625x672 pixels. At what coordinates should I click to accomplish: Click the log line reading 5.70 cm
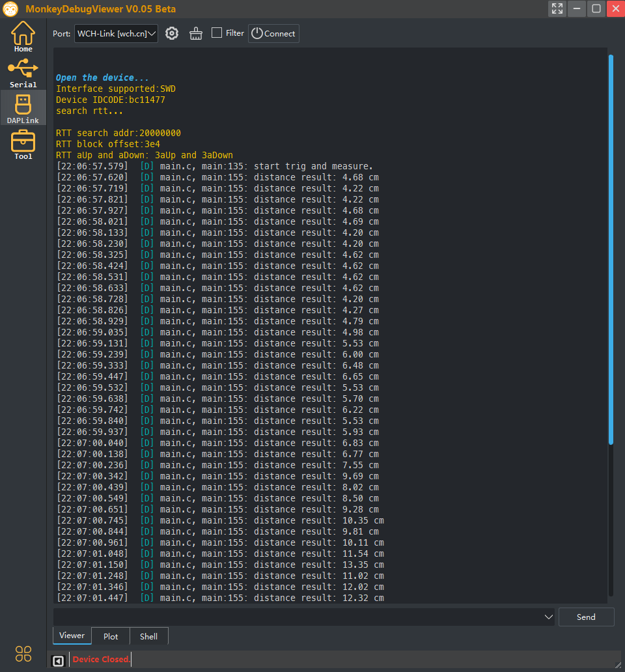pos(217,399)
